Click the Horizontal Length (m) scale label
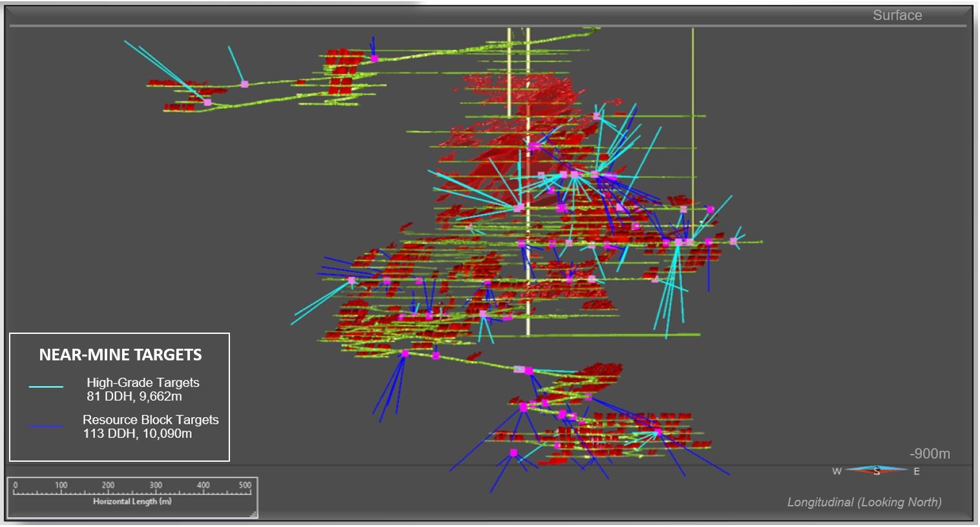This screenshot has height=527, width=980. [x=132, y=501]
